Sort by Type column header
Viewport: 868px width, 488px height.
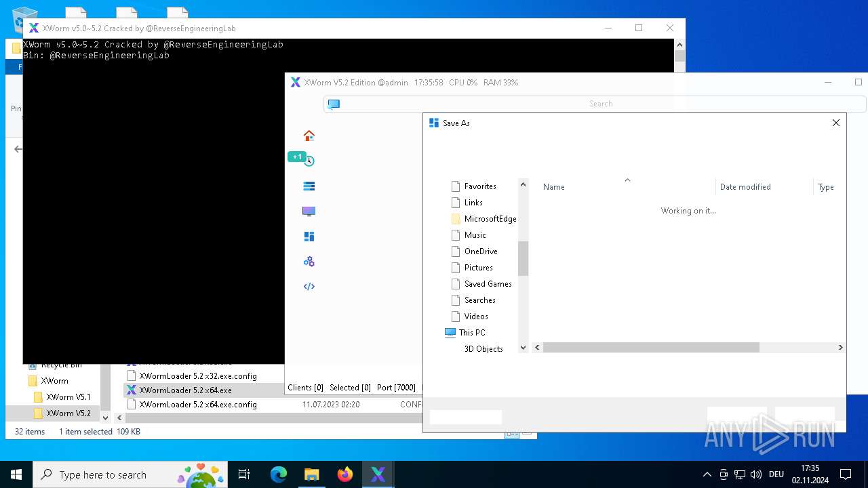825,187
